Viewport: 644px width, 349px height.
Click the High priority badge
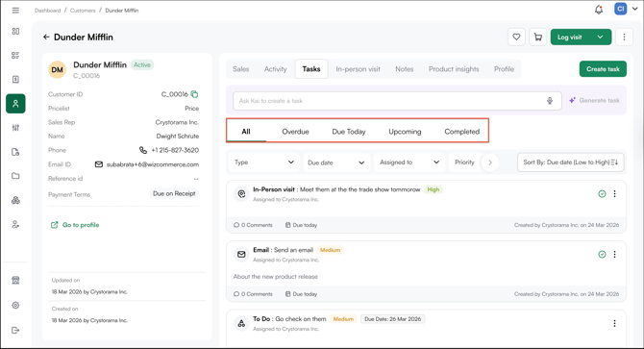pos(433,189)
